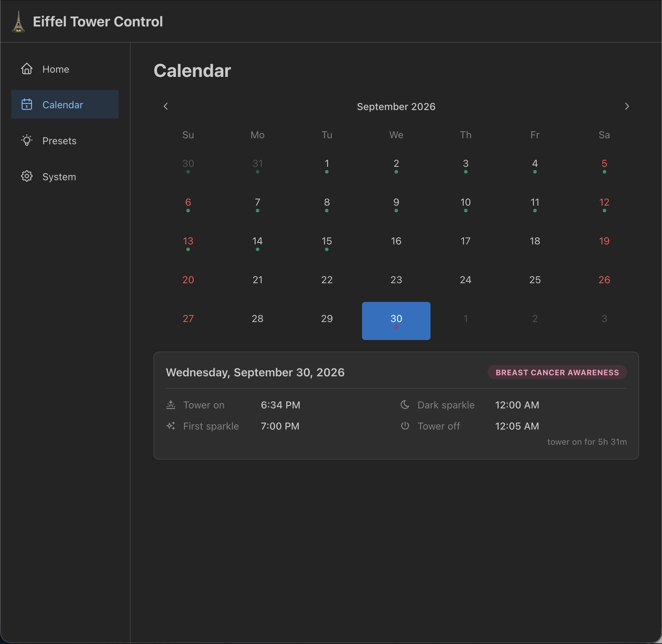Open the System menu item
The height and width of the screenshot is (644, 662).
coord(65,176)
